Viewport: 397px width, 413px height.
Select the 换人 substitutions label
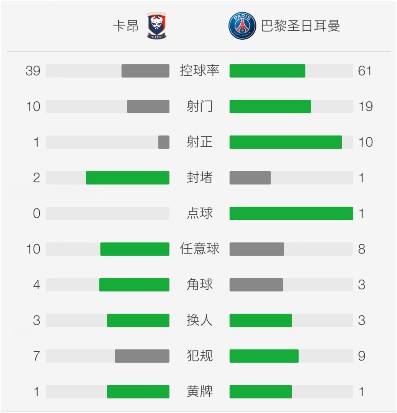tap(199, 320)
